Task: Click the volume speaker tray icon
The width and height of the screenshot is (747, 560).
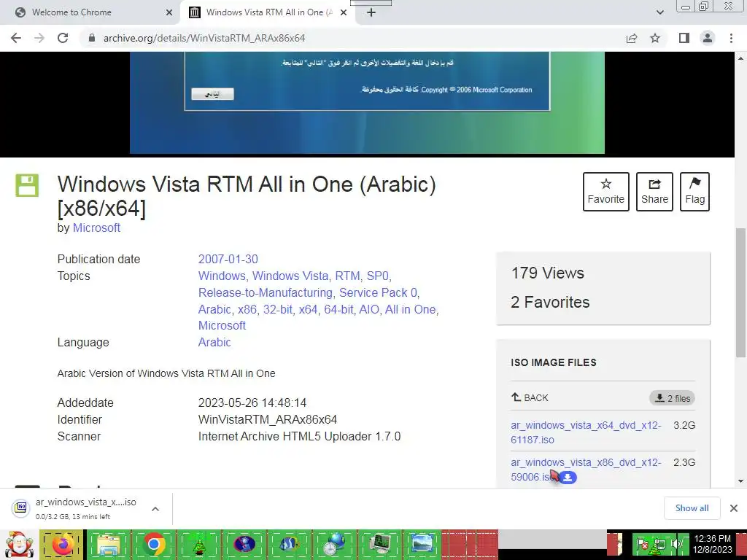Action: 676,544
